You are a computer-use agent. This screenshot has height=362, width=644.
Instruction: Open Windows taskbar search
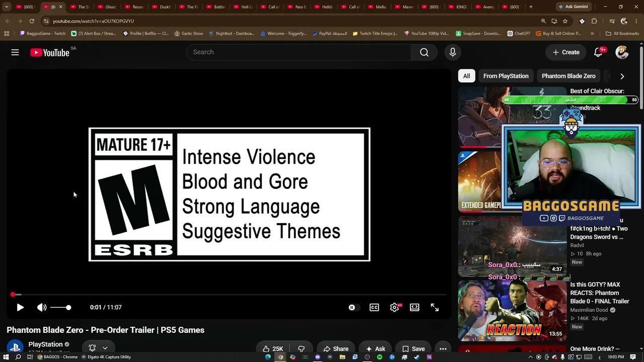tap(18, 357)
